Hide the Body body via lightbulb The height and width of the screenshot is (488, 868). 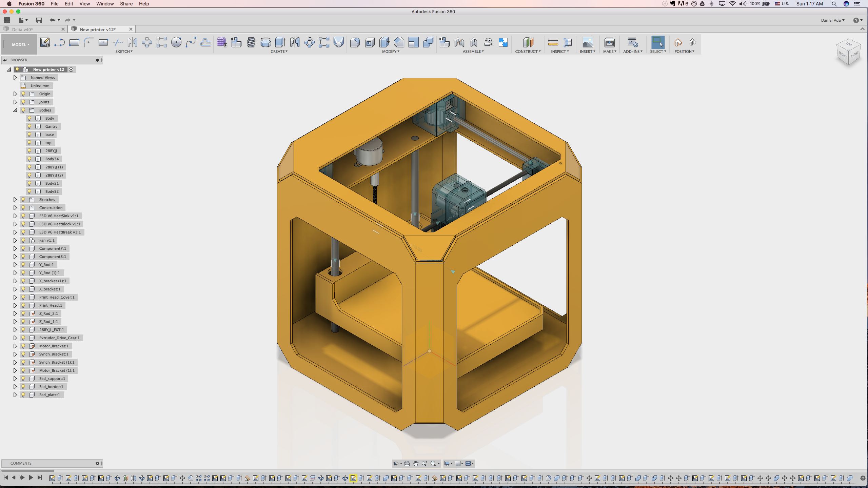[29, 118]
